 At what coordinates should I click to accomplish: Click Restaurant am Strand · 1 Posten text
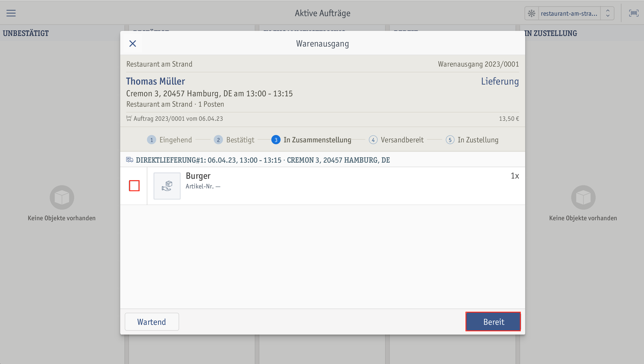pyautogui.click(x=175, y=104)
